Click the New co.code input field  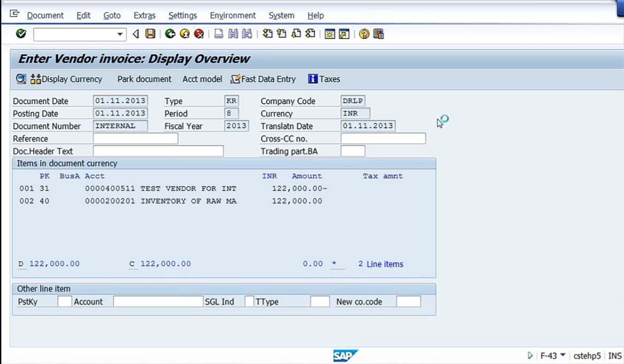click(x=408, y=301)
